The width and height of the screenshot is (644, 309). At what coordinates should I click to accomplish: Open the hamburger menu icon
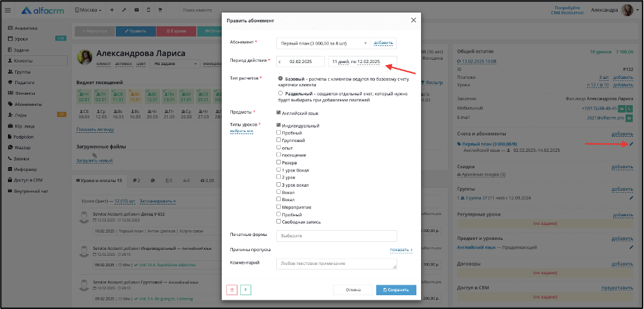click(x=7, y=11)
